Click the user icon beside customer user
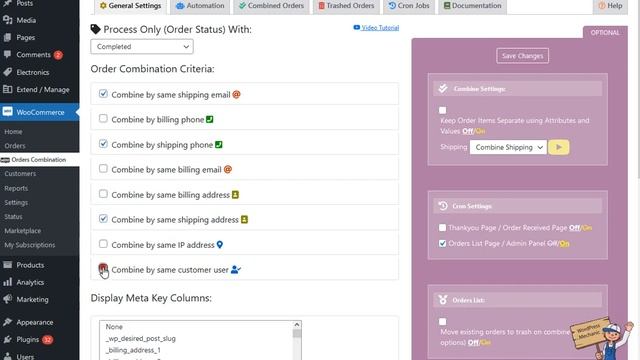 pyautogui.click(x=236, y=270)
